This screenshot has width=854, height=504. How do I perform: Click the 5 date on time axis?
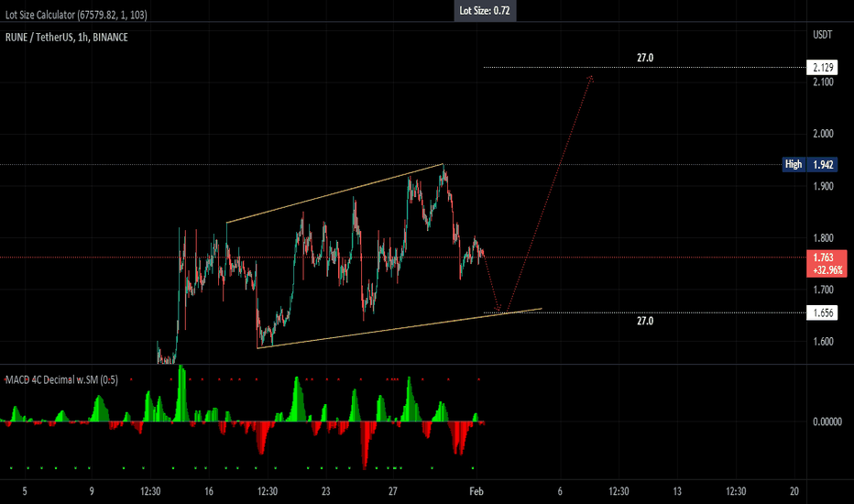click(25, 491)
